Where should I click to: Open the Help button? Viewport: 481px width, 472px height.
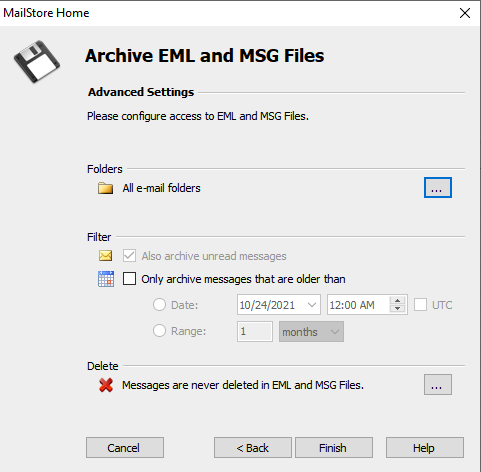pos(425,448)
